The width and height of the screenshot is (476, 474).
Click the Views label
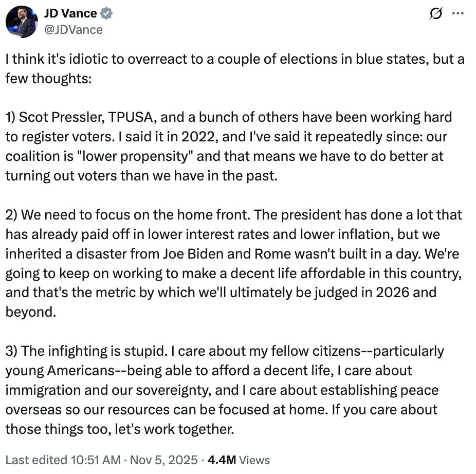tap(253, 460)
